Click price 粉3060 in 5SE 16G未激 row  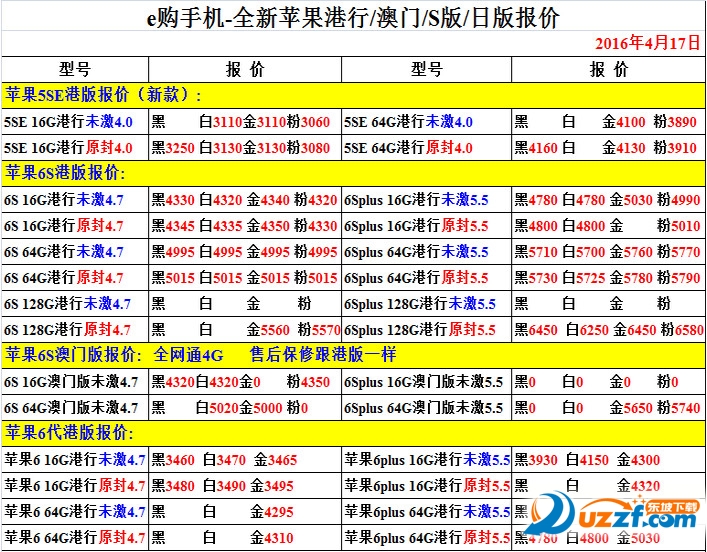tap(308, 122)
